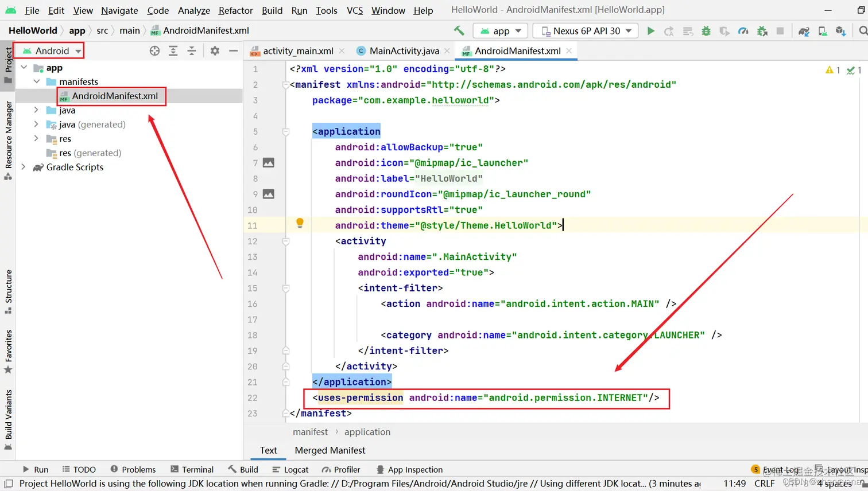Sync project with Gradle files elephant icon
The image size is (868, 491).
pos(804,31)
